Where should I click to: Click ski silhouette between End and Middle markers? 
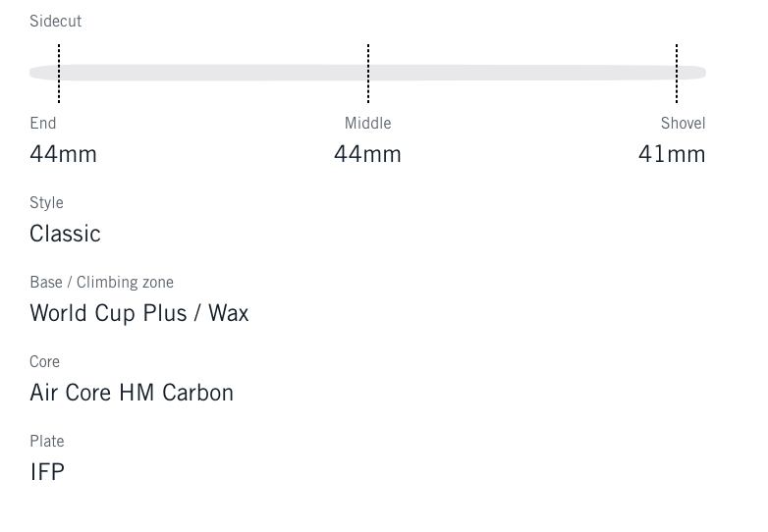coord(213,73)
